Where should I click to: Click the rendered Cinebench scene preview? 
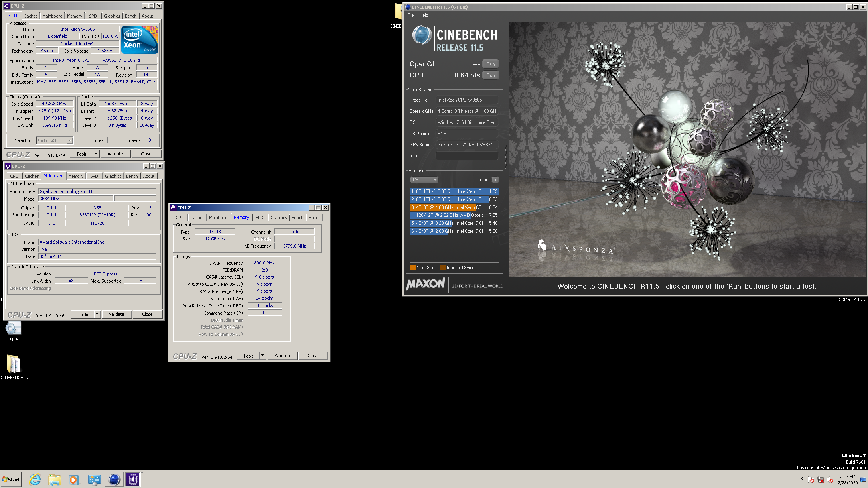[687, 149]
